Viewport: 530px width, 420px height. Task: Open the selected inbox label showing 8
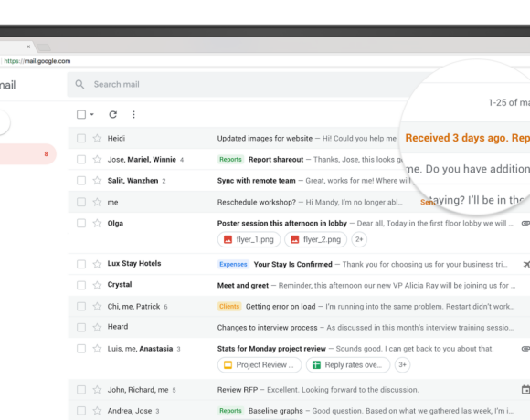click(27, 154)
